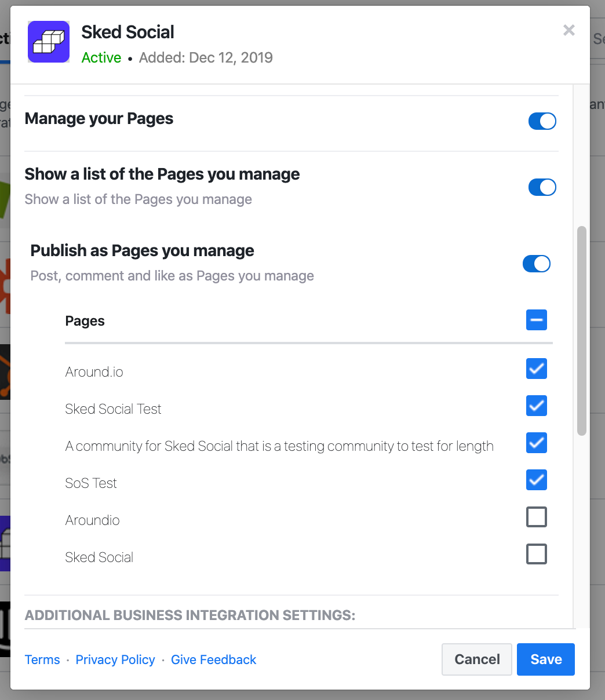Select the Around.io page name text
Image resolution: width=605 pixels, height=700 pixels.
[x=94, y=372]
